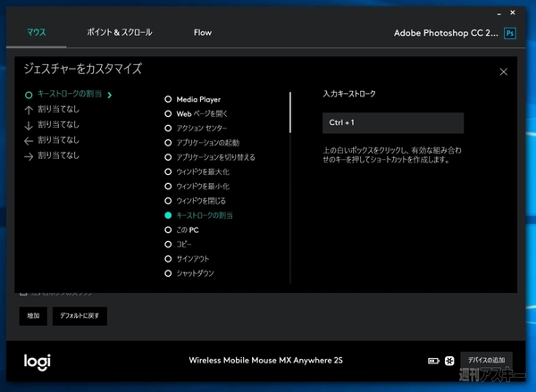Choose the ウィンドウを最大化 option
536x392 pixels.
197,171
